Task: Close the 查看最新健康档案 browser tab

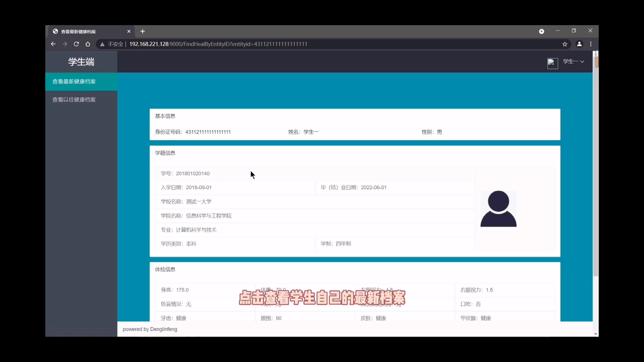Action: (x=129, y=31)
